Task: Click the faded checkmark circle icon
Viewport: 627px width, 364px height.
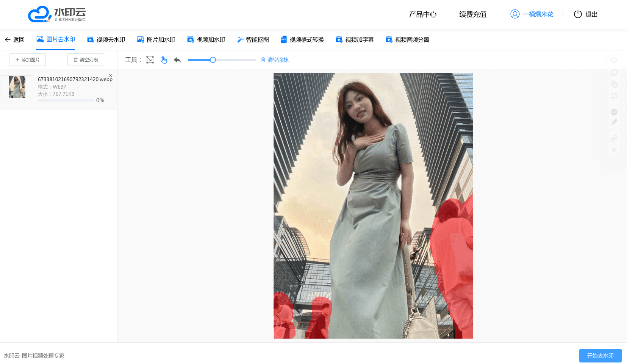Action: point(614,112)
